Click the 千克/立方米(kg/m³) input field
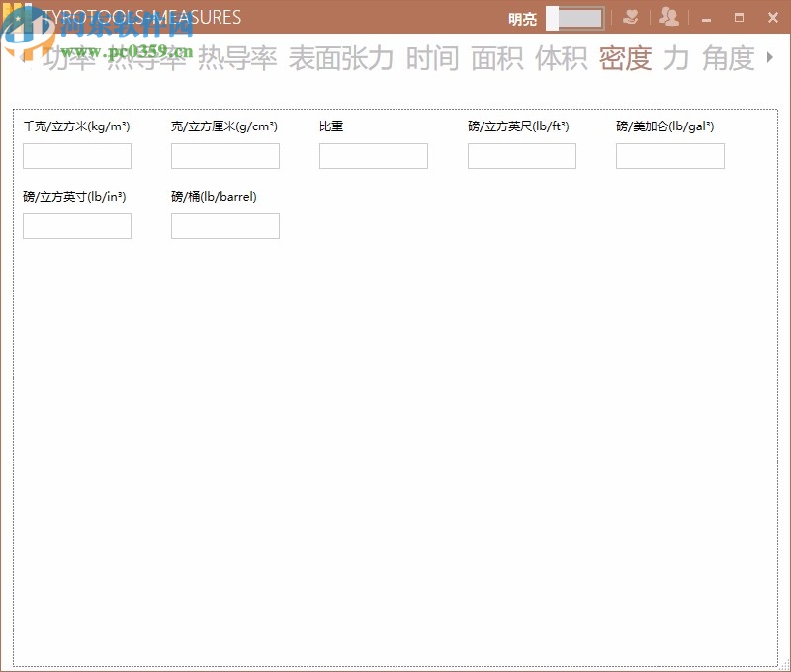The width and height of the screenshot is (791, 672). (77, 155)
